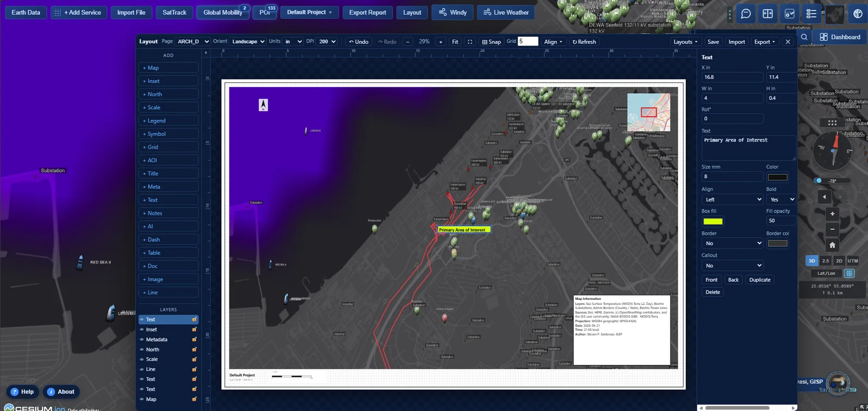Screen dimensions: 868x411
Task: Click the Refresh button
Action: click(584, 42)
